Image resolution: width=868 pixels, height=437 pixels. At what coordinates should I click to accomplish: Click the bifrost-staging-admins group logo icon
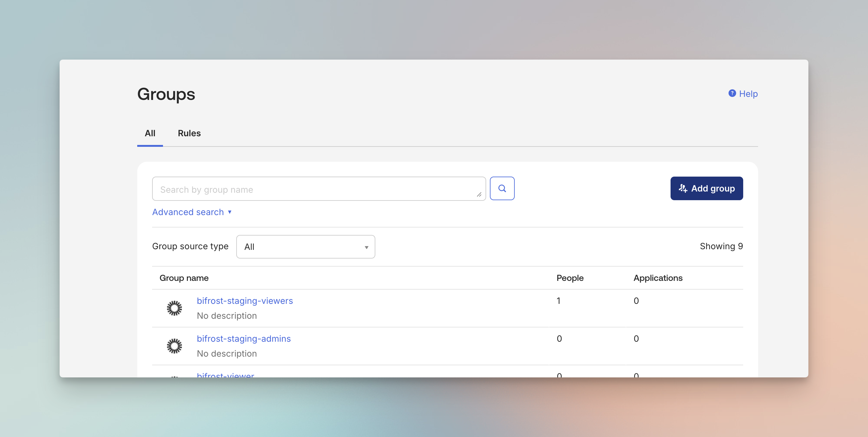coord(174,346)
